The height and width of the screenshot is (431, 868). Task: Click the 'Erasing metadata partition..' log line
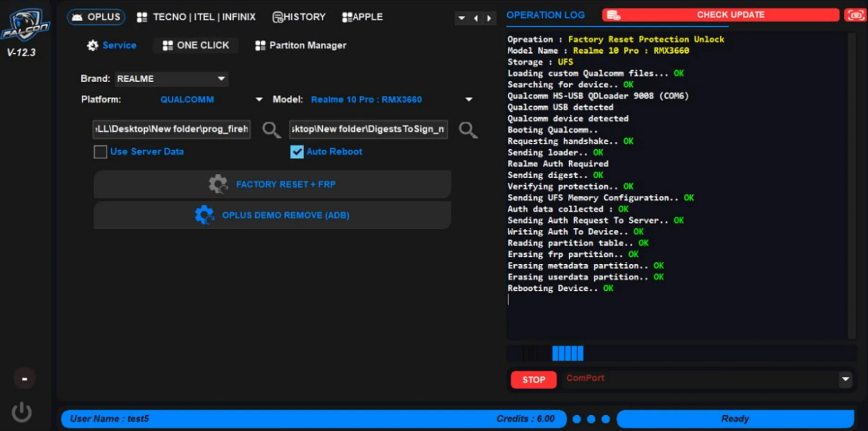click(585, 266)
